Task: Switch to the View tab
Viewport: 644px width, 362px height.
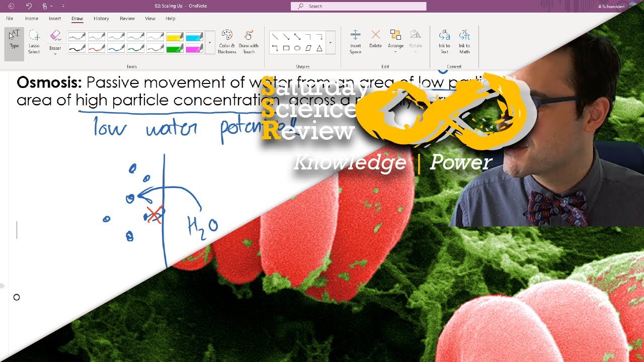Action: coord(150,19)
